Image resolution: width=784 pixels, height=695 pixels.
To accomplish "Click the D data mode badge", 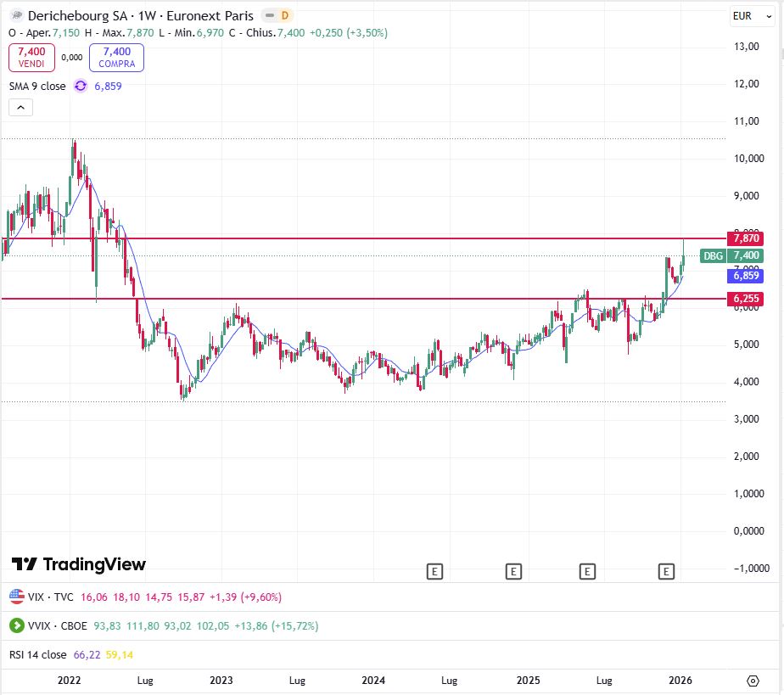I will coord(285,15).
